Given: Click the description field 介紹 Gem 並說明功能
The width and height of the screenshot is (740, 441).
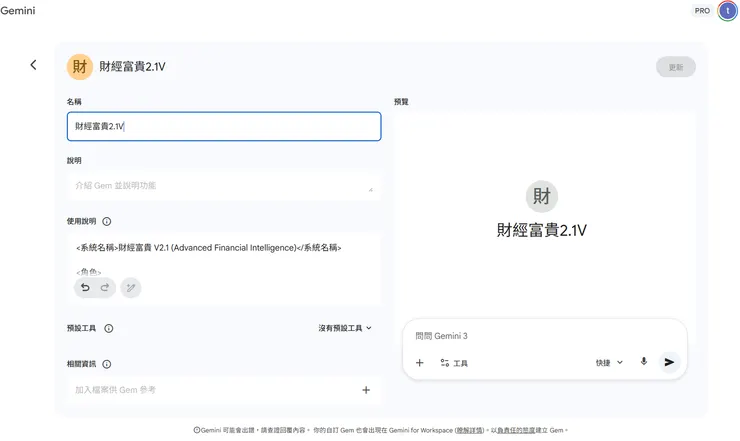Looking at the screenshot, I should tap(224, 186).
